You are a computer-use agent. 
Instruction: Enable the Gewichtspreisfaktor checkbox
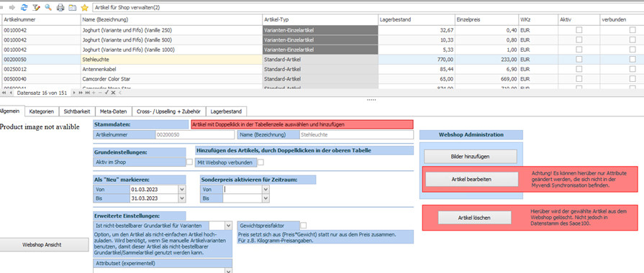click(x=303, y=226)
